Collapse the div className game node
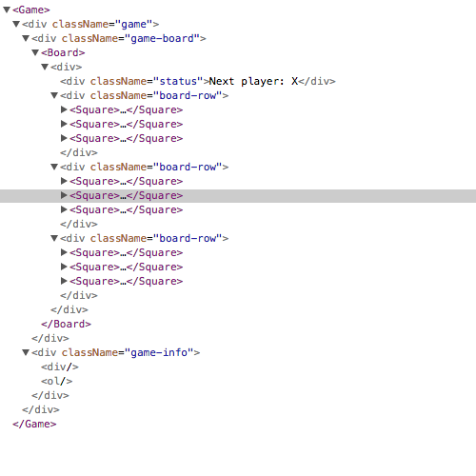This screenshot has height=476, width=476. point(16,24)
